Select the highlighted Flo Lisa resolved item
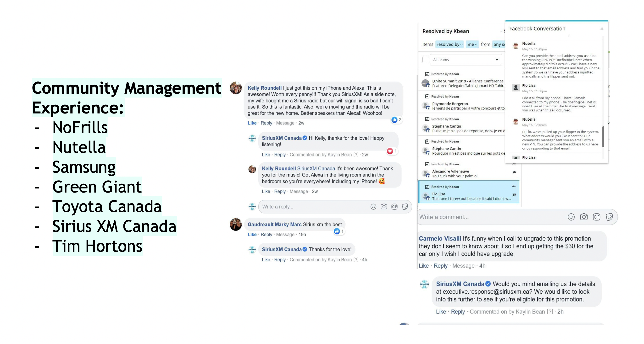644x344 pixels. pyautogui.click(x=469, y=192)
